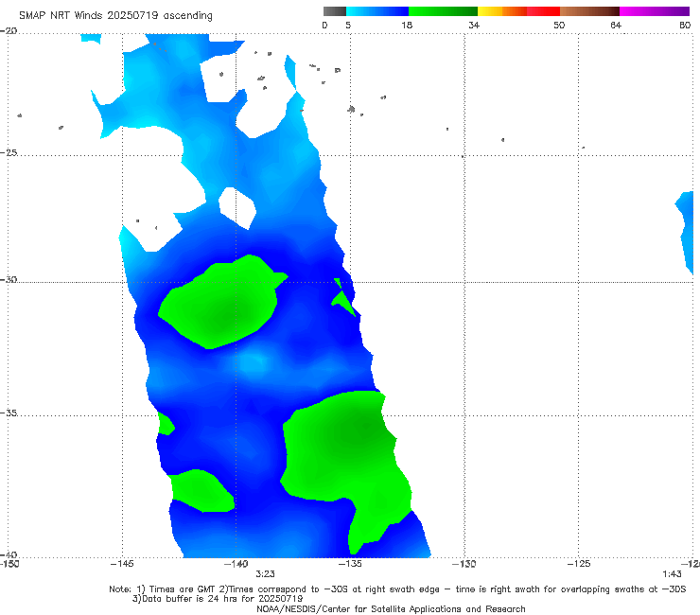Click the swath time '3:23'
This screenshot has width=700, height=615.
coord(265,574)
